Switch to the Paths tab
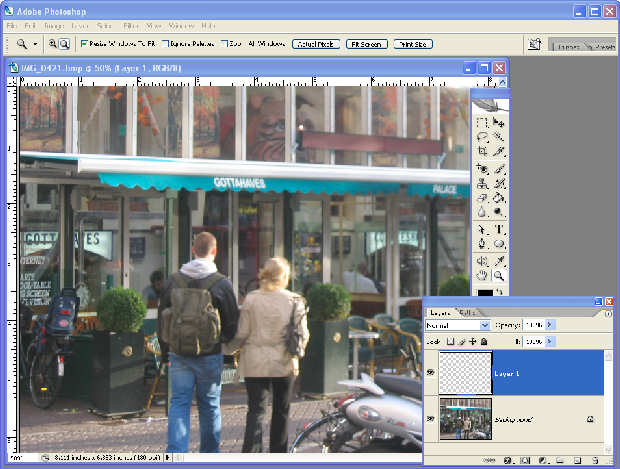The height and width of the screenshot is (469, 620). 467,313
